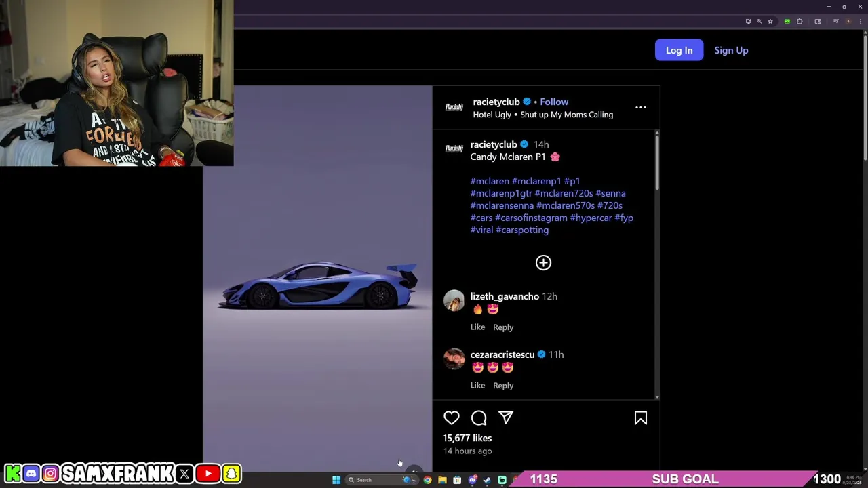Open the browser profile avatar
The image size is (868, 488).
[848, 22]
